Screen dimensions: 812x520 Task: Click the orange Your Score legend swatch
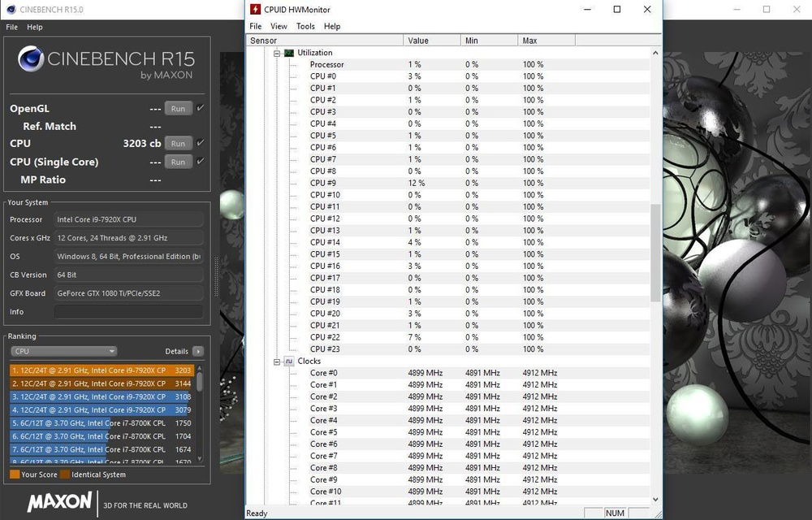pyautogui.click(x=15, y=474)
